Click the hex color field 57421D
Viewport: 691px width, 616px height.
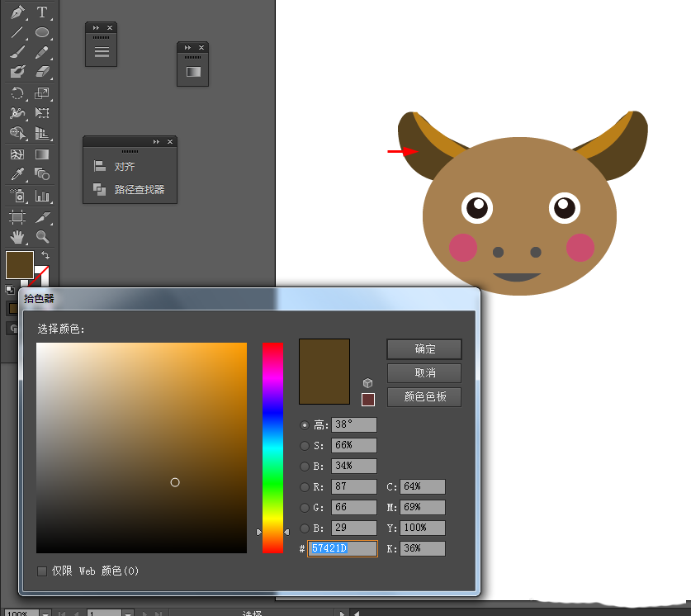(x=343, y=548)
